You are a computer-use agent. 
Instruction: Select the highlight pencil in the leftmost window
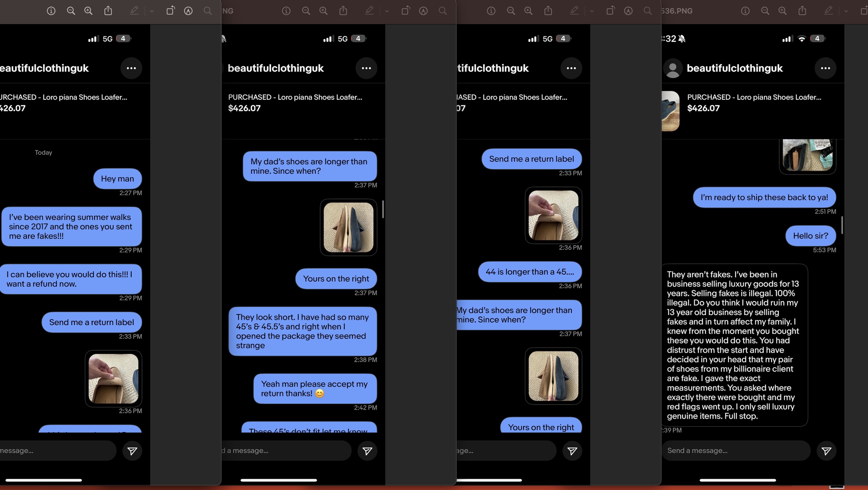tap(134, 11)
